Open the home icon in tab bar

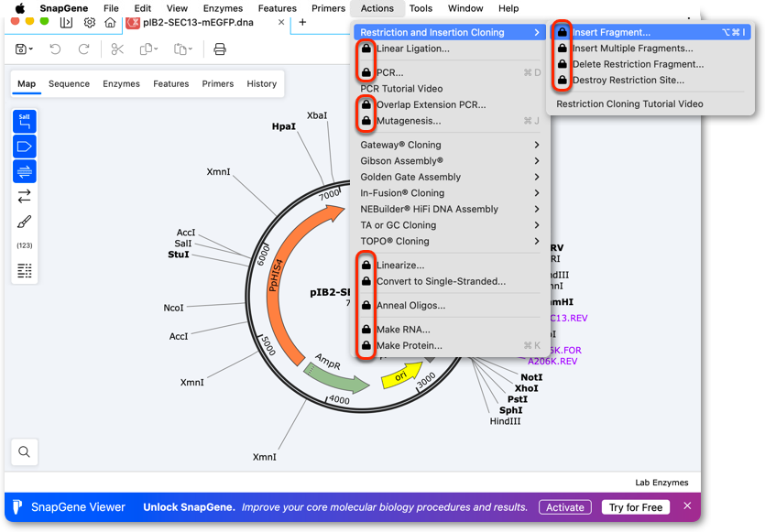tap(110, 22)
